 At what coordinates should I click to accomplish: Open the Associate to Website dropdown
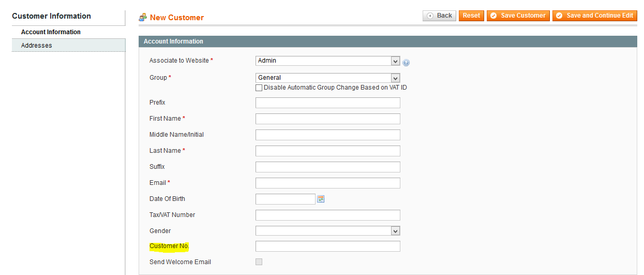(x=328, y=61)
